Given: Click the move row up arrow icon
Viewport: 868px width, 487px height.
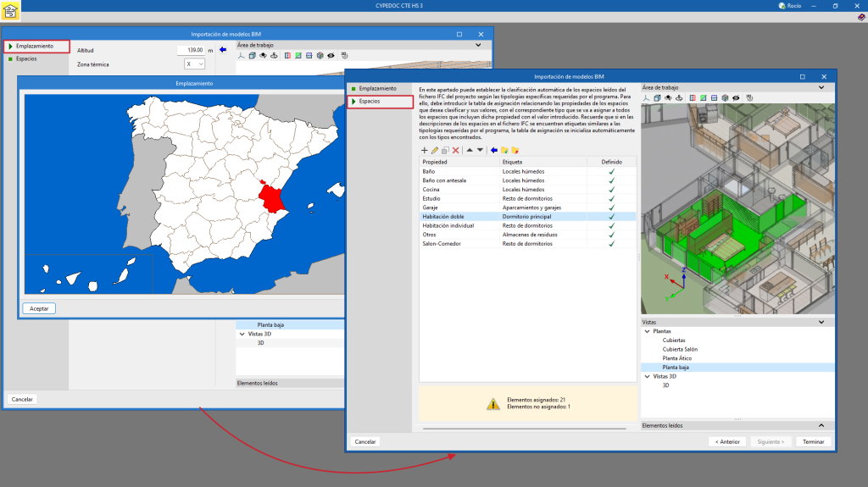Looking at the screenshot, I should click(470, 150).
